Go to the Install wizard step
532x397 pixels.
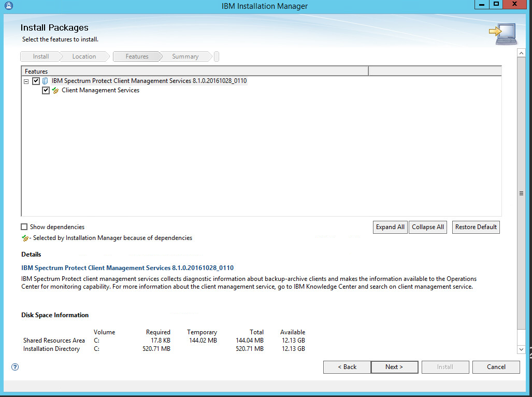[41, 56]
